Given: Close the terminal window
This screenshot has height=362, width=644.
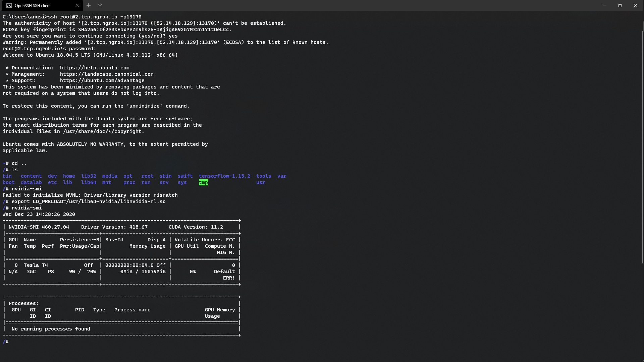Looking at the screenshot, I should click(635, 5).
